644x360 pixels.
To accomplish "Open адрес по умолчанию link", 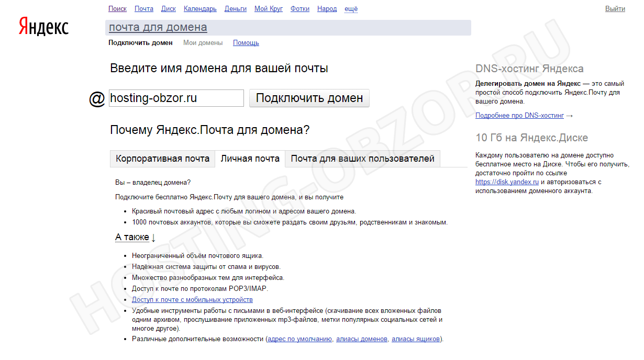I will 300,339.
